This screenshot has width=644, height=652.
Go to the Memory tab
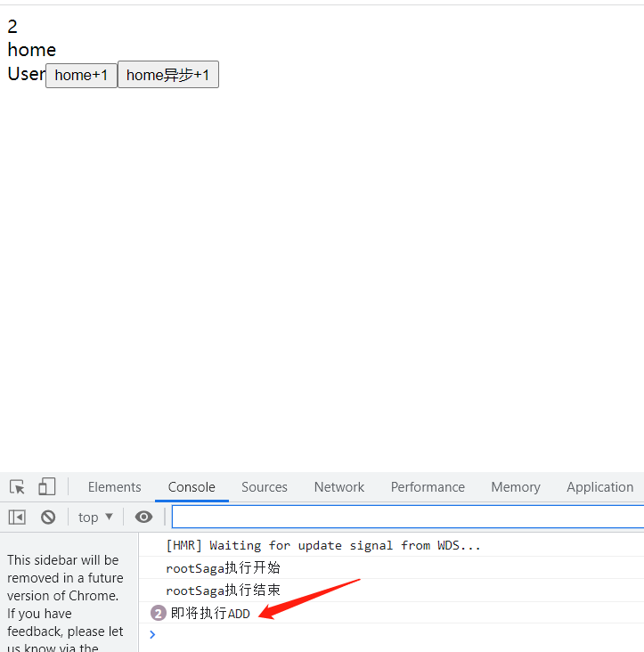516,487
